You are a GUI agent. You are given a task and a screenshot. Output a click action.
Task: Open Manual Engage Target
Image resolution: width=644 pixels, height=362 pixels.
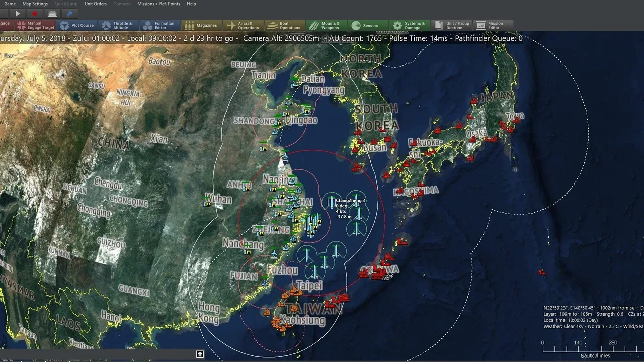[x=35, y=25]
